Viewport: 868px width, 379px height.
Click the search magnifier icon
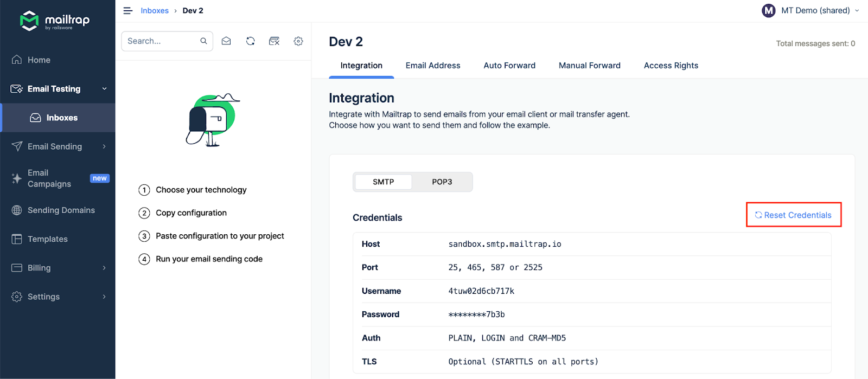(x=204, y=41)
